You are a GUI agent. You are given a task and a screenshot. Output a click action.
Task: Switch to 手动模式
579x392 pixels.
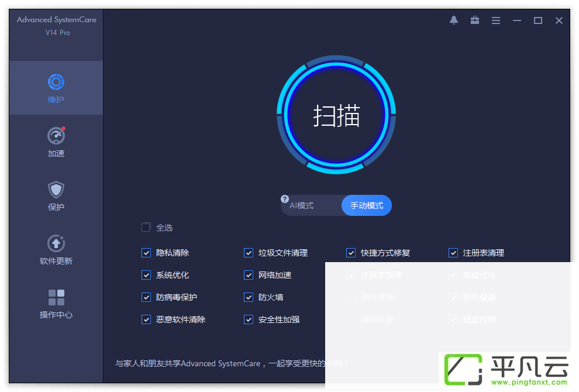[367, 205]
